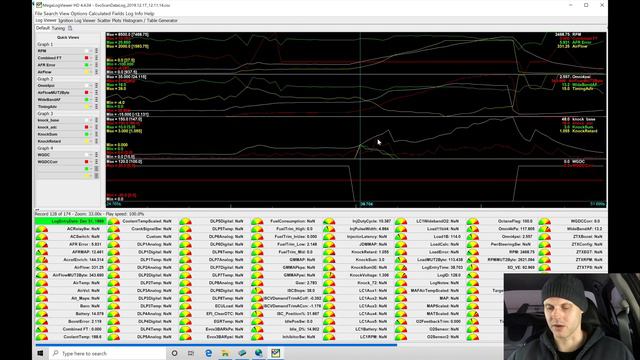640x360 pixels.
Task: Click the grip icon on the TimingAdv row
Action: tap(97, 107)
